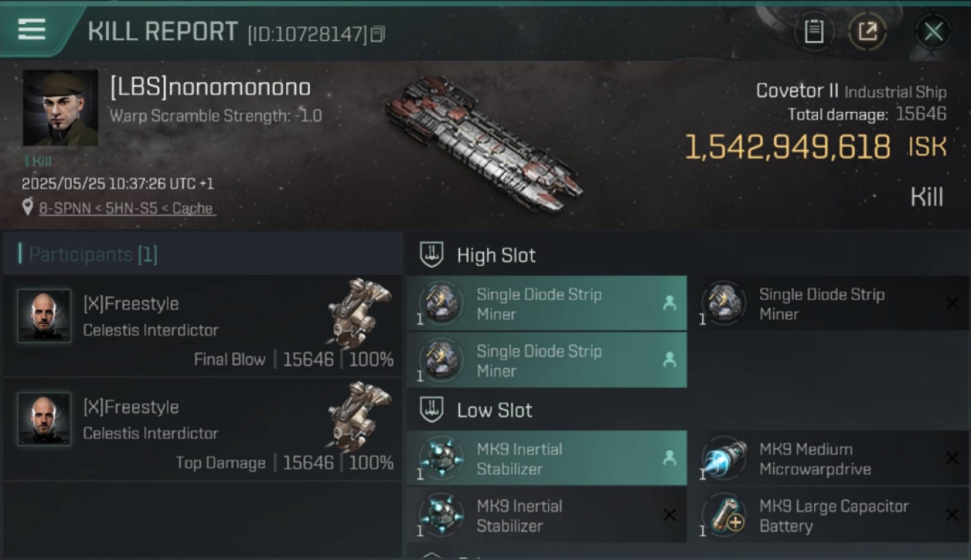Select the first Single Diode Strip Miner
This screenshot has height=560, width=971.
click(x=547, y=303)
